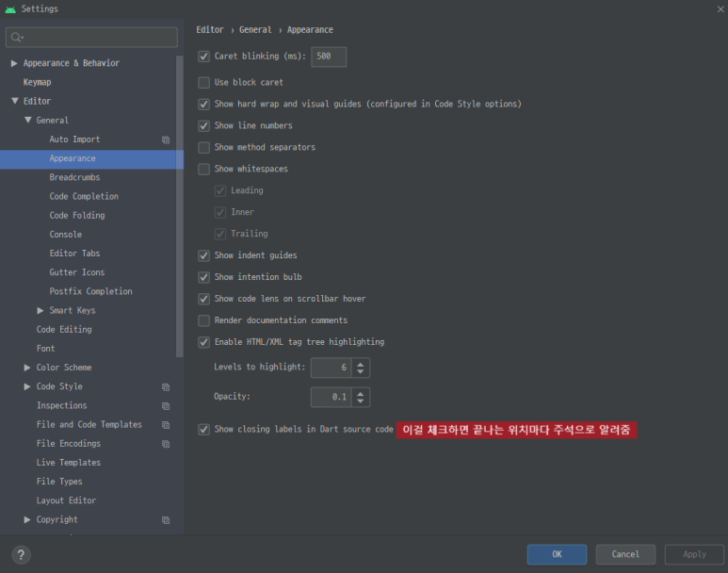Increase the Opacity value

pos(361,393)
